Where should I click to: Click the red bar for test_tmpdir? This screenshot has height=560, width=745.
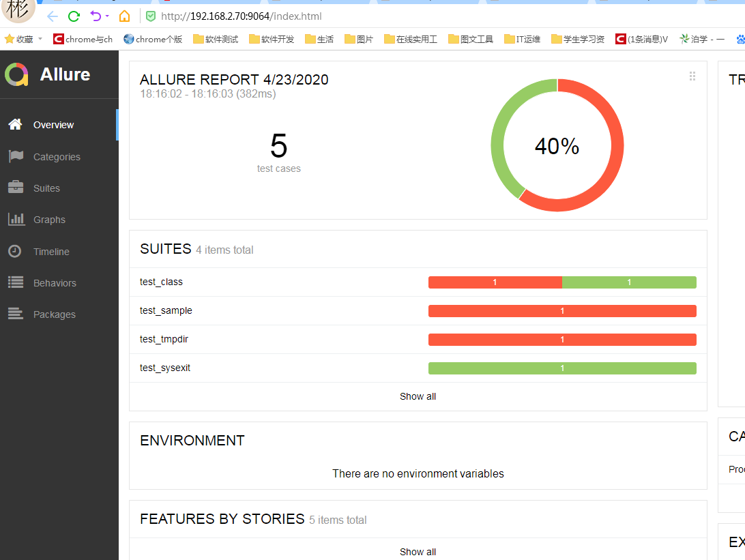[562, 340]
